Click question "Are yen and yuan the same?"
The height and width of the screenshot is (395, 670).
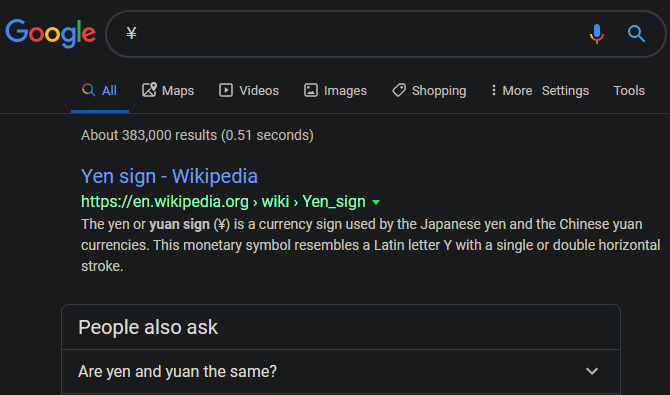click(x=177, y=371)
